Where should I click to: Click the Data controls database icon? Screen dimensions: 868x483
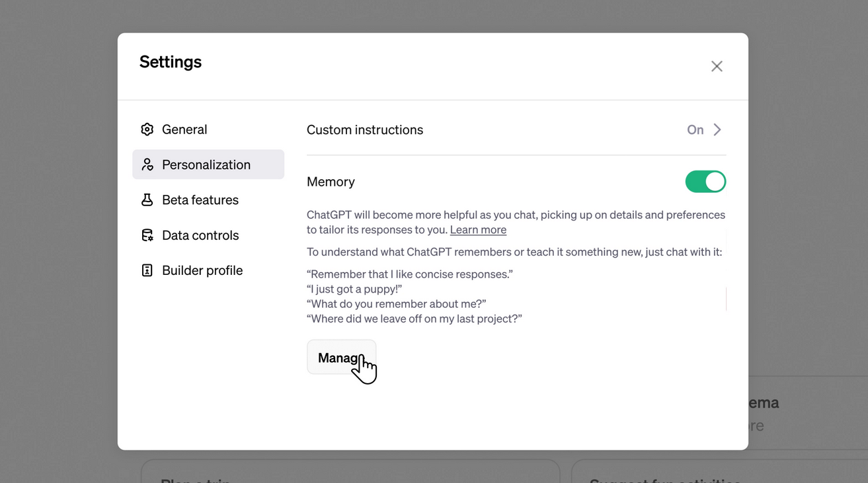pyautogui.click(x=147, y=235)
